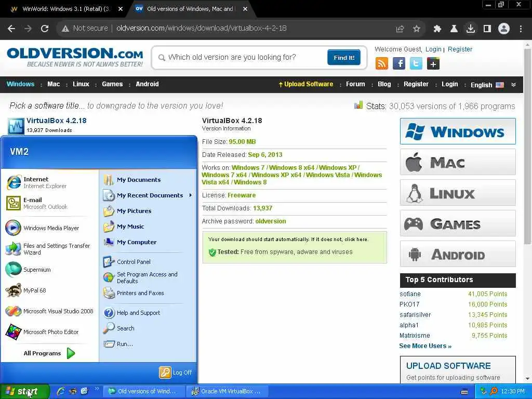
Task: Open browser three-dot menu
Action: 521,29
